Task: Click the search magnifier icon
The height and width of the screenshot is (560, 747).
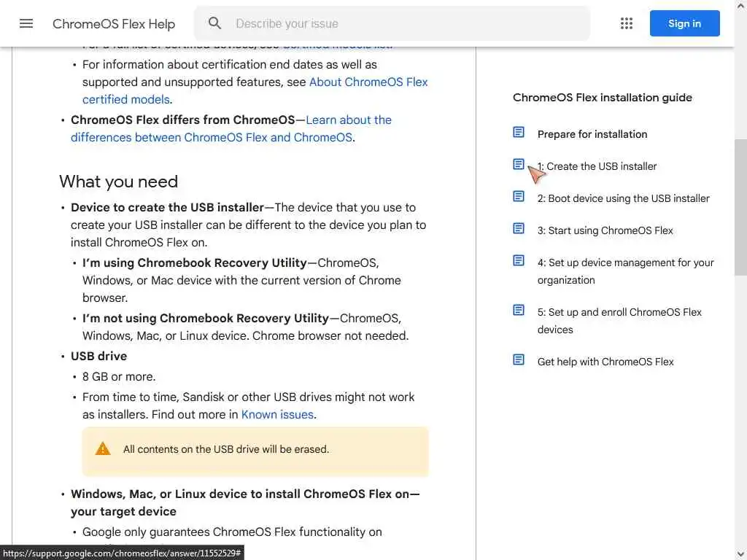Action: click(x=215, y=23)
